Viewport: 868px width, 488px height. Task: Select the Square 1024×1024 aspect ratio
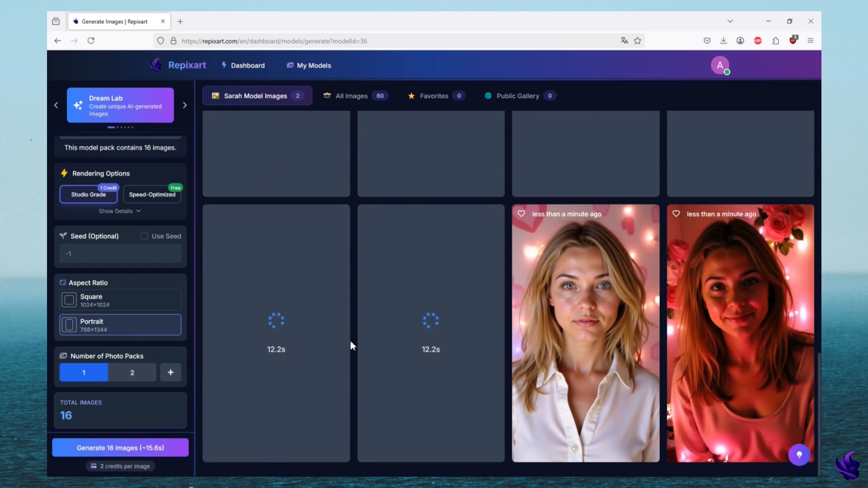tap(120, 300)
